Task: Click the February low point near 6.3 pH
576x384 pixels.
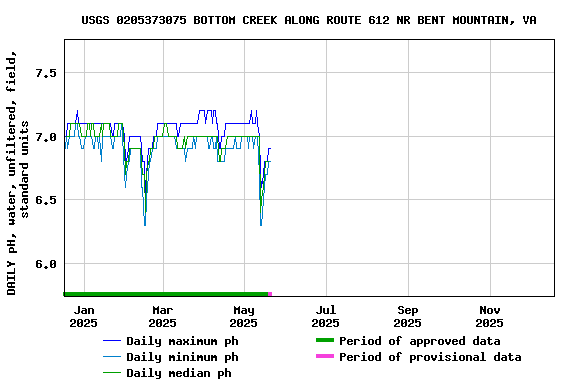Action: click(x=145, y=225)
